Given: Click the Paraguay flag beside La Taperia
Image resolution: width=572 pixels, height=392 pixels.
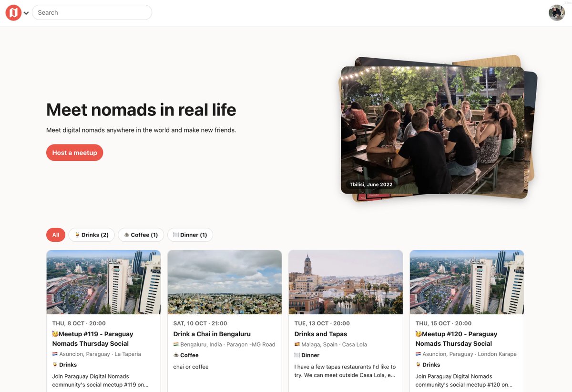Looking at the screenshot, I should [55, 354].
